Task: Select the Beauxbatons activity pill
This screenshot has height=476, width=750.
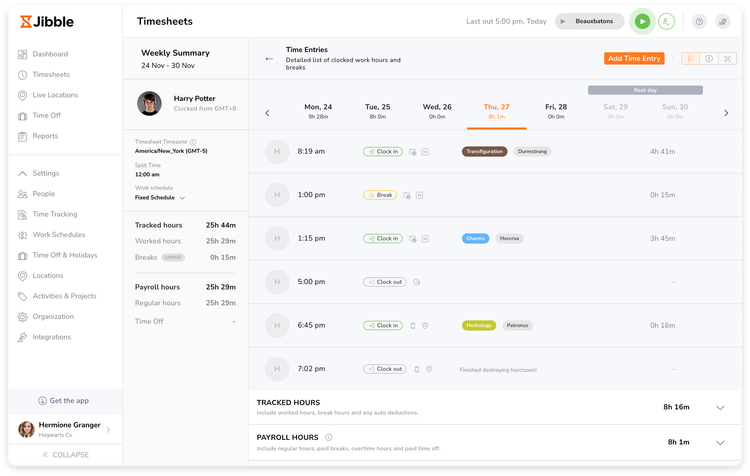Action: (589, 22)
